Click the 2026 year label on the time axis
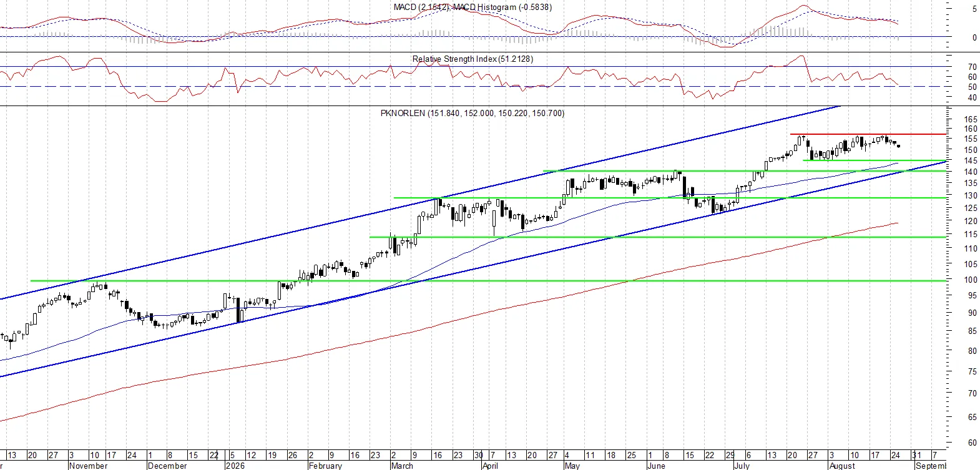Viewport: 980px width, 470px height. [235, 466]
